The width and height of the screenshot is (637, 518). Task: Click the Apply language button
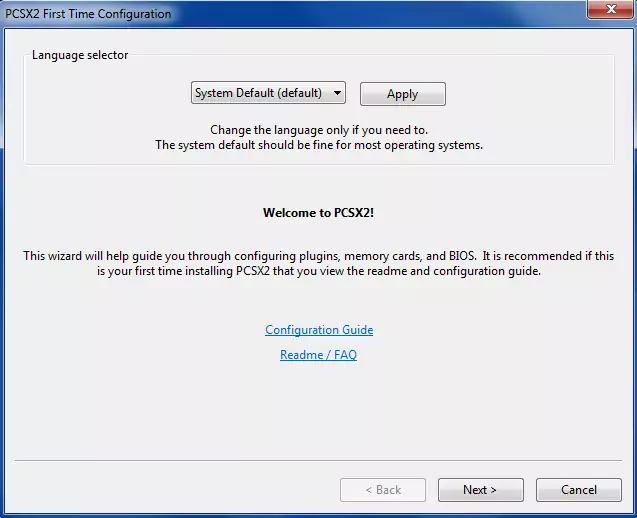point(403,94)
